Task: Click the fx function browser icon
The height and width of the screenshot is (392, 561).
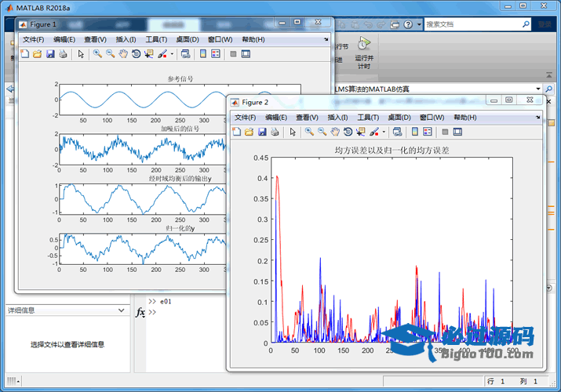Action: pyautogui.click(x=140, y=312)
